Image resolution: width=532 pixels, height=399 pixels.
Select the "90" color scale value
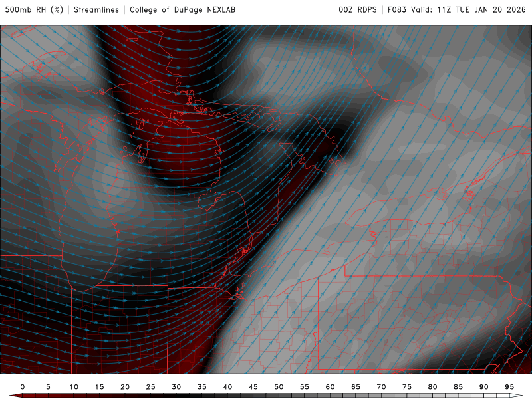pos(483,387)
